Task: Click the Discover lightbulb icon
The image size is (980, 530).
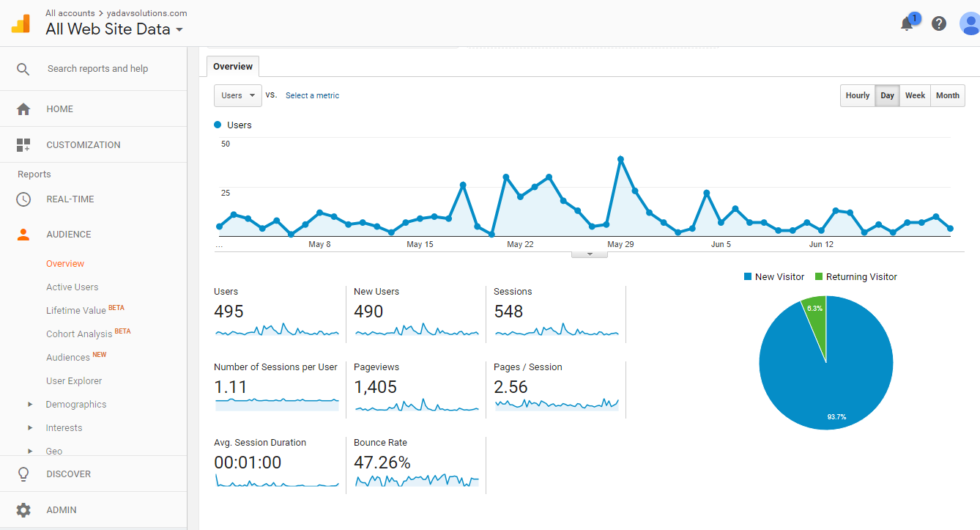Action: pos(23,474)
